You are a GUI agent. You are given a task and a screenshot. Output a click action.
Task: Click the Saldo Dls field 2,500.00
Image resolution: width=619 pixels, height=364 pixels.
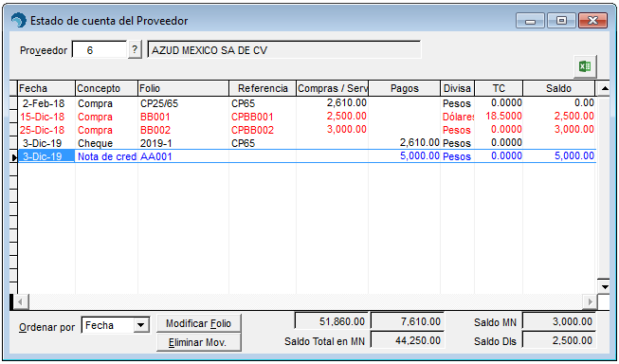tap(558, 340)
